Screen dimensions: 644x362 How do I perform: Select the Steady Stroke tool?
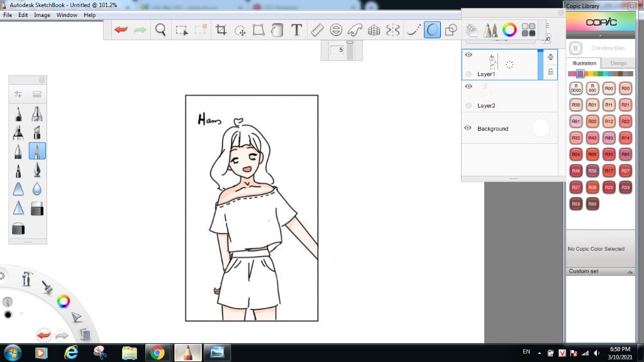point(413,30)
